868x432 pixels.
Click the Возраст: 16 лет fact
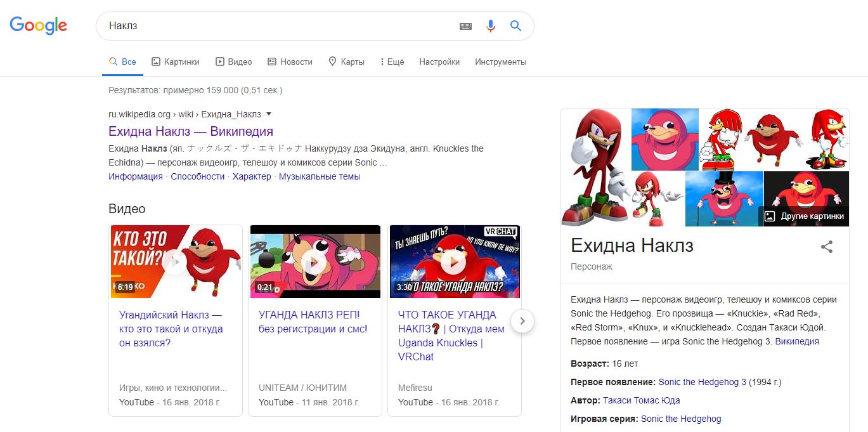pos(604,363)
